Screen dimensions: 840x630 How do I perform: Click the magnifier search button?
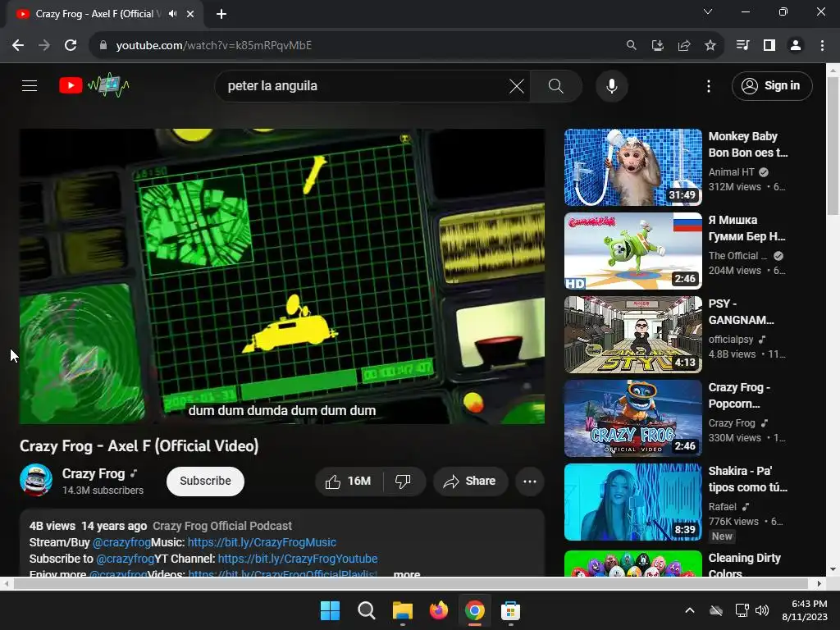click(555, 85)
